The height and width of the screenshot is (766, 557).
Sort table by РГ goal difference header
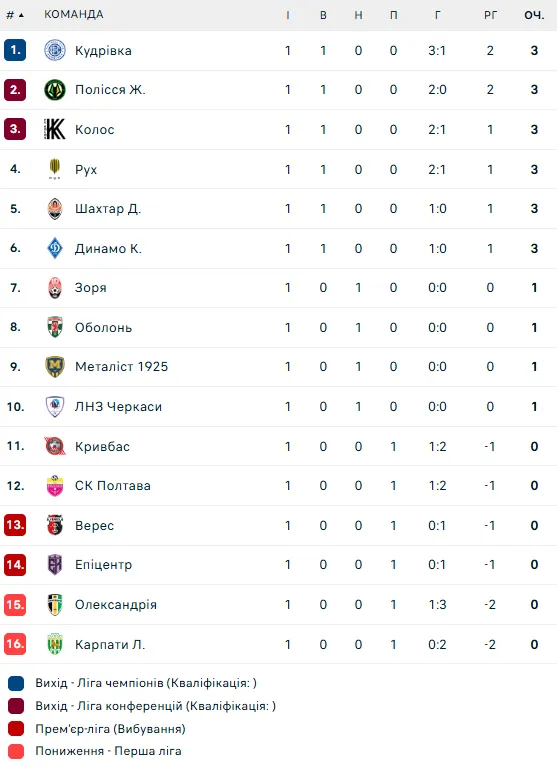[x=490, y=15]
